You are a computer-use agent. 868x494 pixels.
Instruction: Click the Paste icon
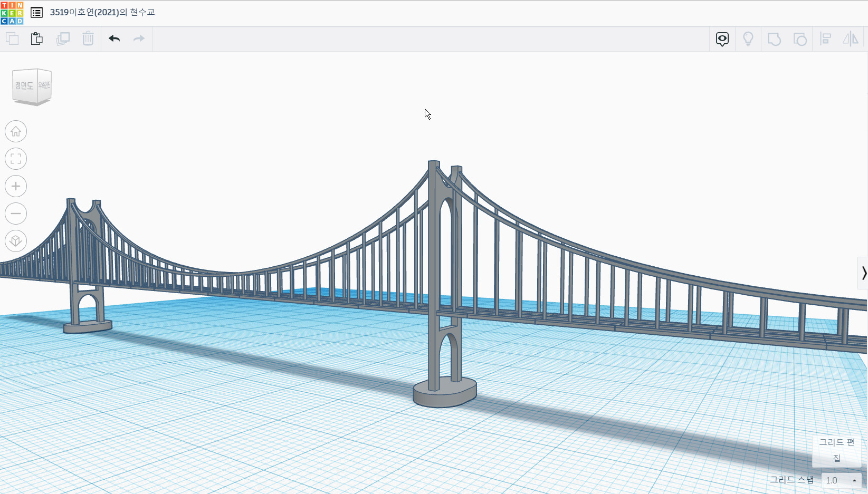pos(36,38)
